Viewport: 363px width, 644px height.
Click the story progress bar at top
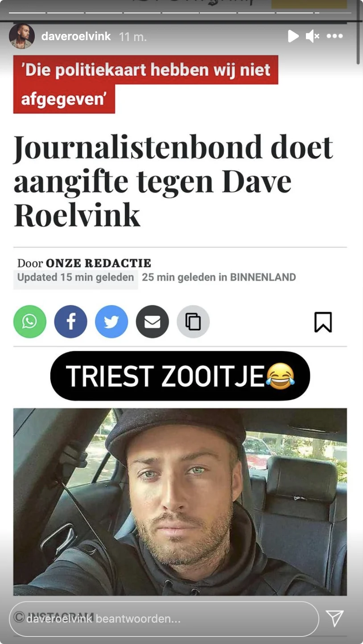pos(180,12)
